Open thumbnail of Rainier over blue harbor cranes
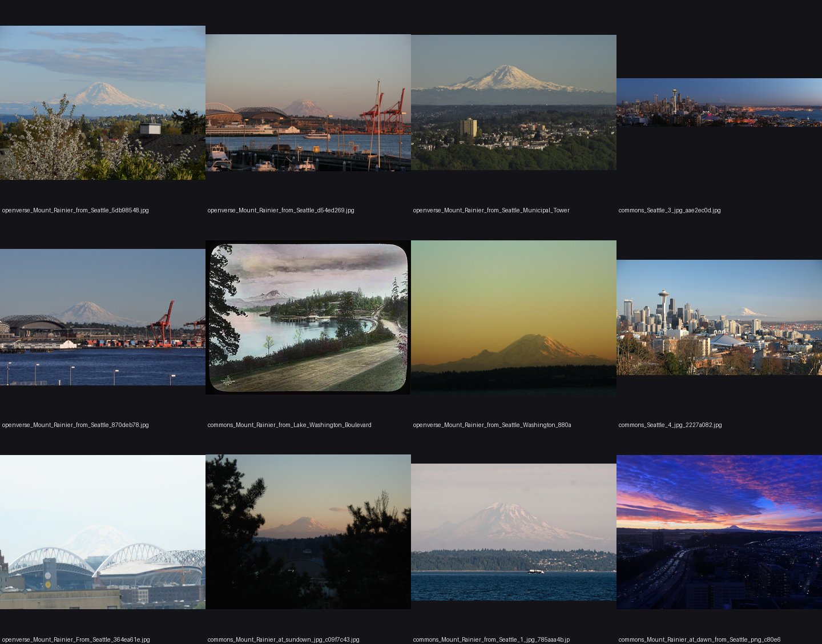The height and width of the screenshot is (644, 822). pos(103,317)
